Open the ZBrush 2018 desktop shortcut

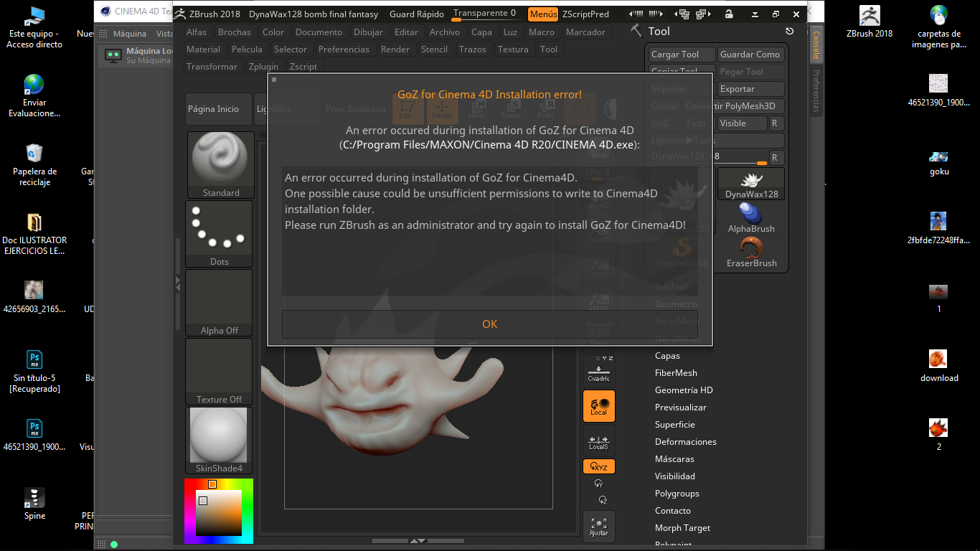870,22
